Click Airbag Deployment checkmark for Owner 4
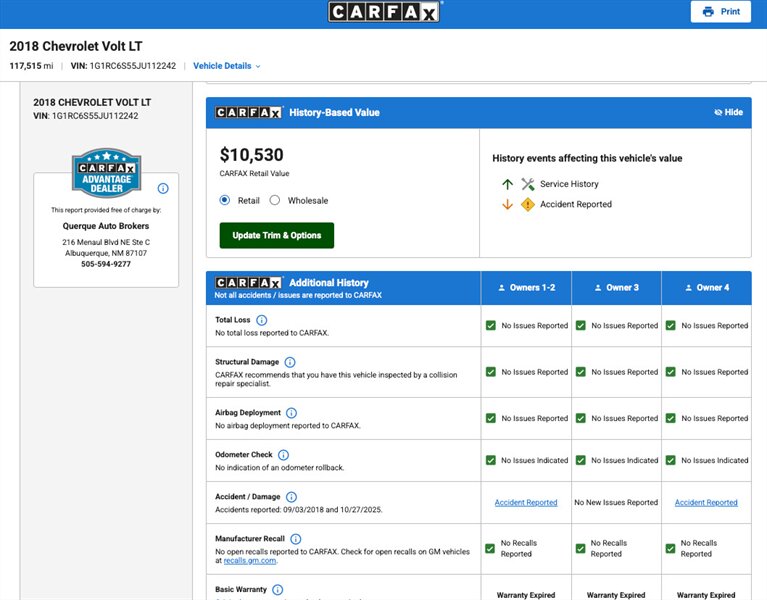Image resolution: width=767 pixels, height=600 pixels. (671, 419)
